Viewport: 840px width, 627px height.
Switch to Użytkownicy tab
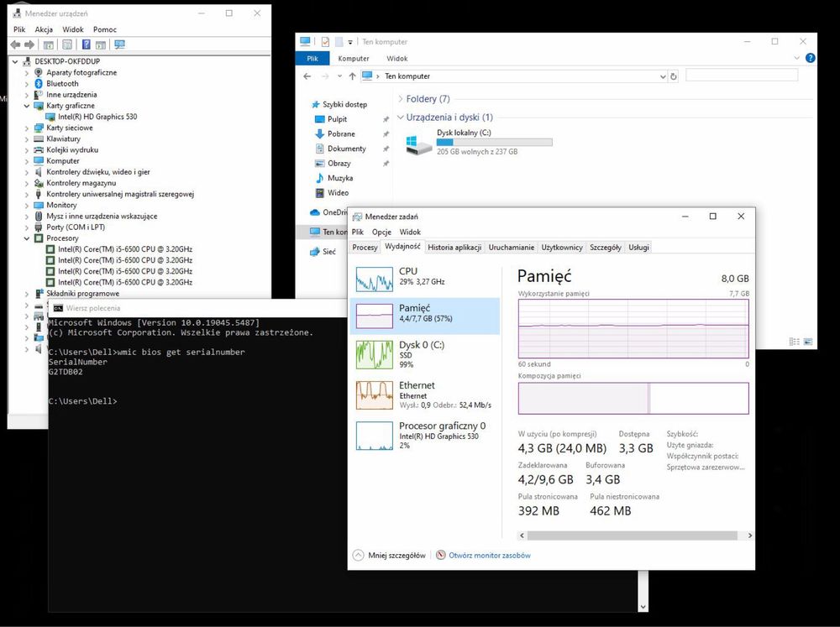coord(562,248)
